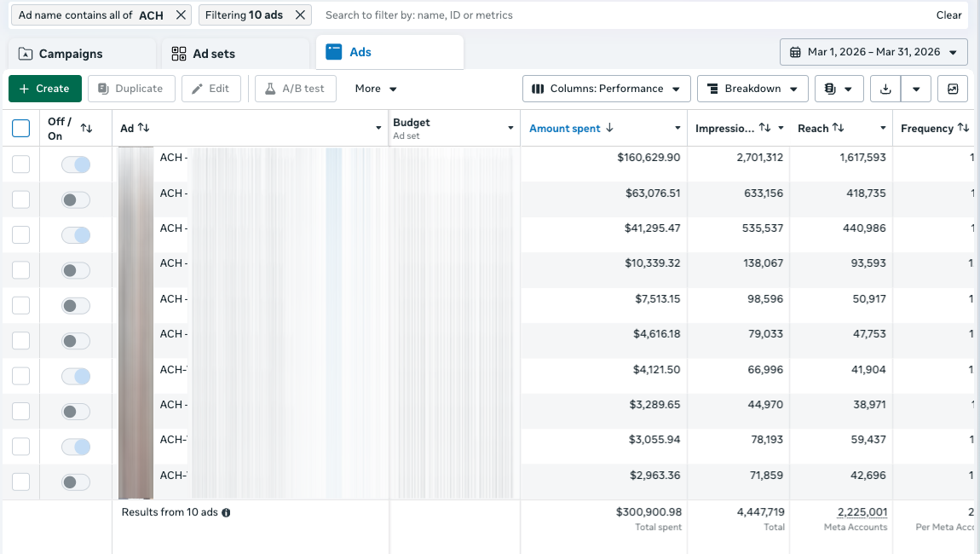Clear all filters with the Clear link
980x554 pixels.
point(948,15)
